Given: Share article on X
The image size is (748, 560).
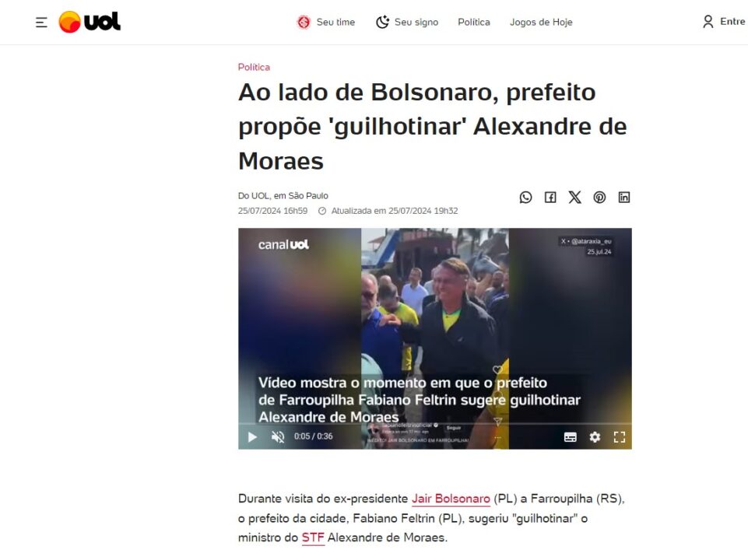Looking at the screenshot, I should click(x=575, y=198).
